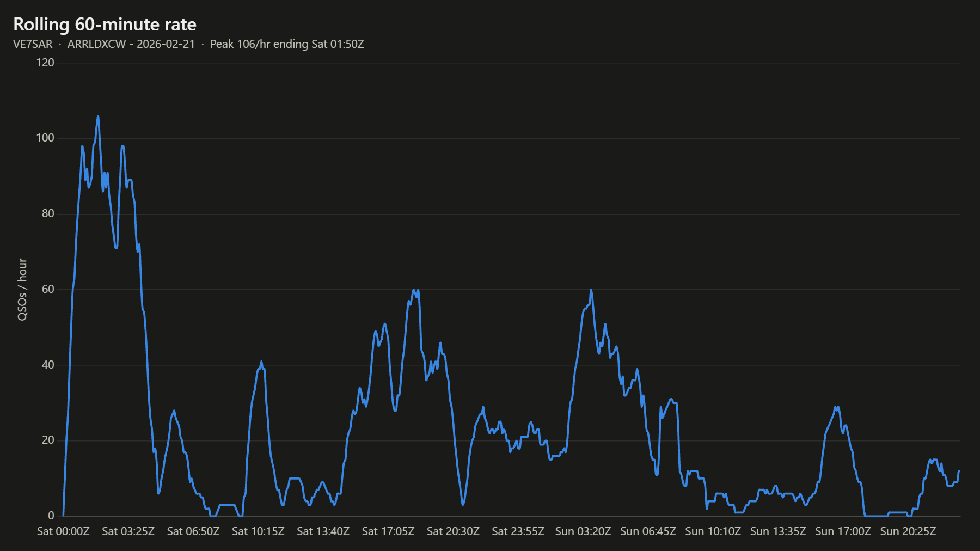Viewport: 980px width, 551px height.
Task: Click x-axis label 'Sat 06:50Z'
Action: (x=193, y=531)
